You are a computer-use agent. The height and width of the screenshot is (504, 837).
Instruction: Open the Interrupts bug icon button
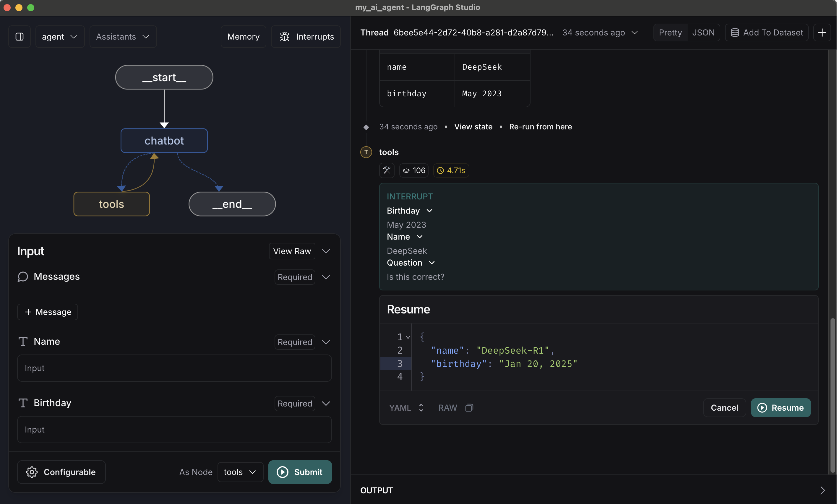tap(285, 37)
